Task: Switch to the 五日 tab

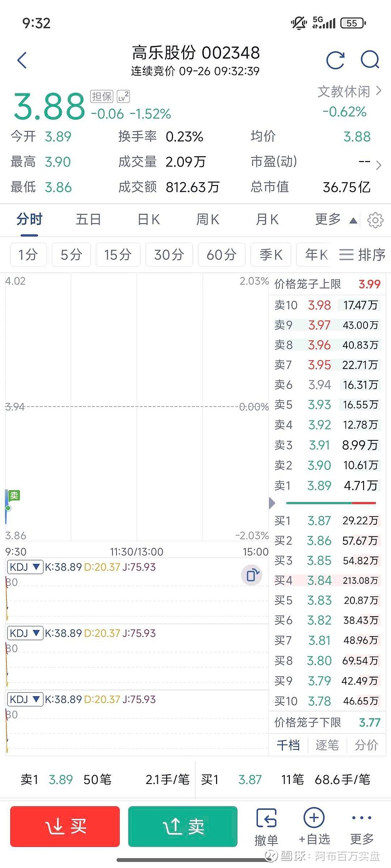Action: click(88, 220)
